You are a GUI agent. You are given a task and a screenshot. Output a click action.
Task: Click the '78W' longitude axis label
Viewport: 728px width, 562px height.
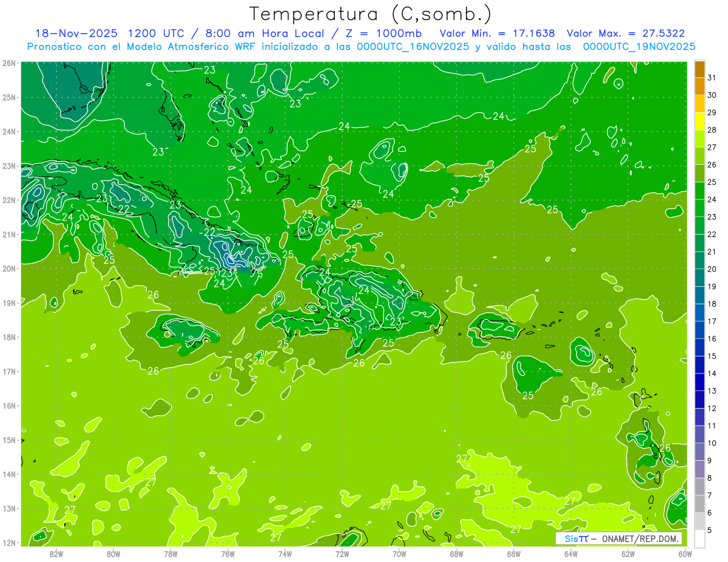click(x=170, y=554)
